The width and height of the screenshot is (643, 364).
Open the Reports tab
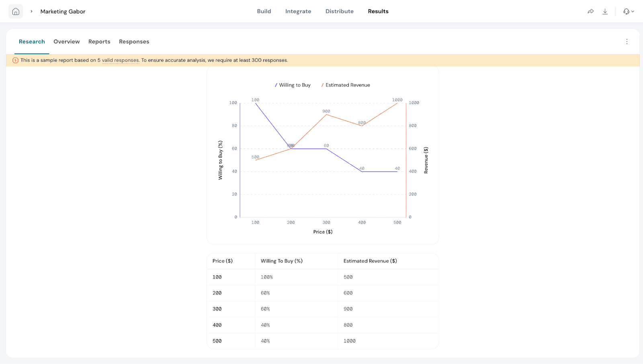coord(99,41)
